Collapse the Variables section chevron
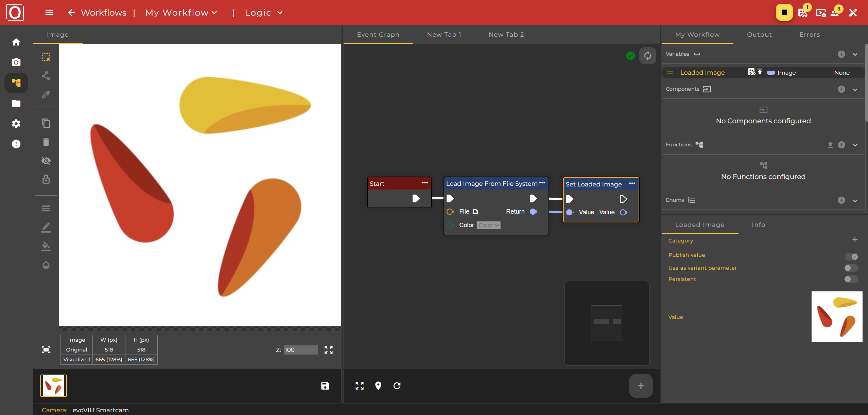868x415 pixels. 855,54
